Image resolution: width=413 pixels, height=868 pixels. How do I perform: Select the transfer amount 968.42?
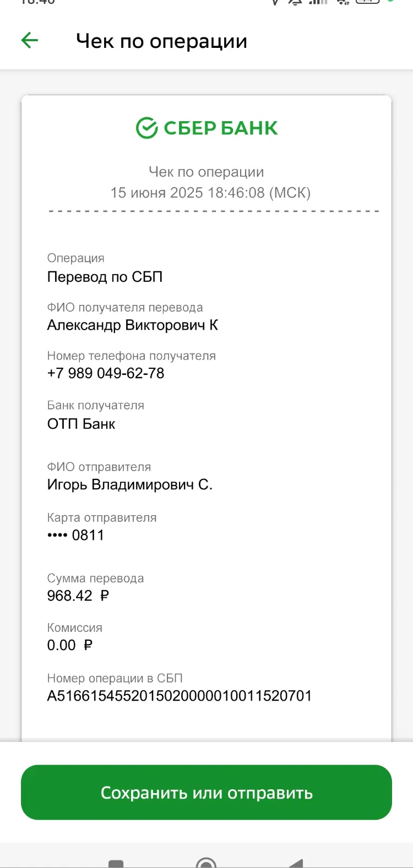[x=70, y=596]
